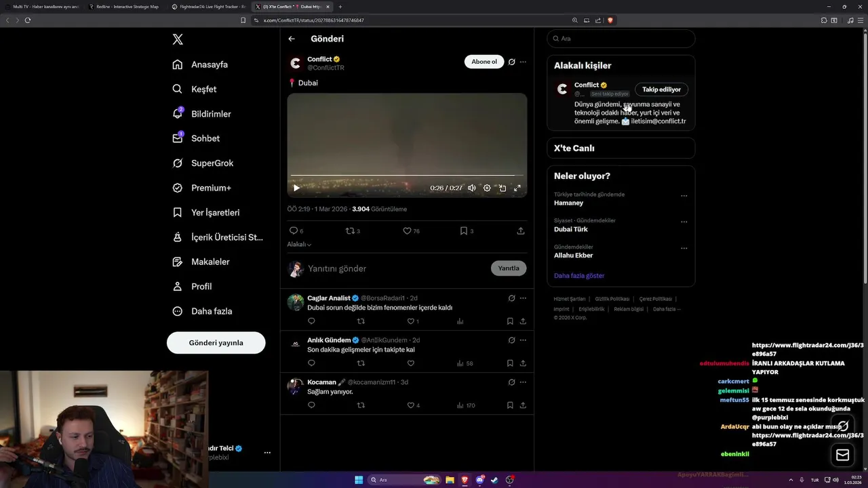Bookmark the Conflict post

[467, 230]
